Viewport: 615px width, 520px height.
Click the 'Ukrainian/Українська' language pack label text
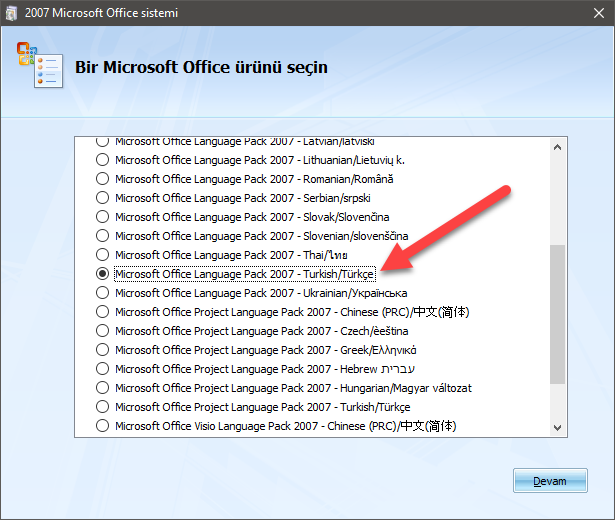click(x=261, y=293)
